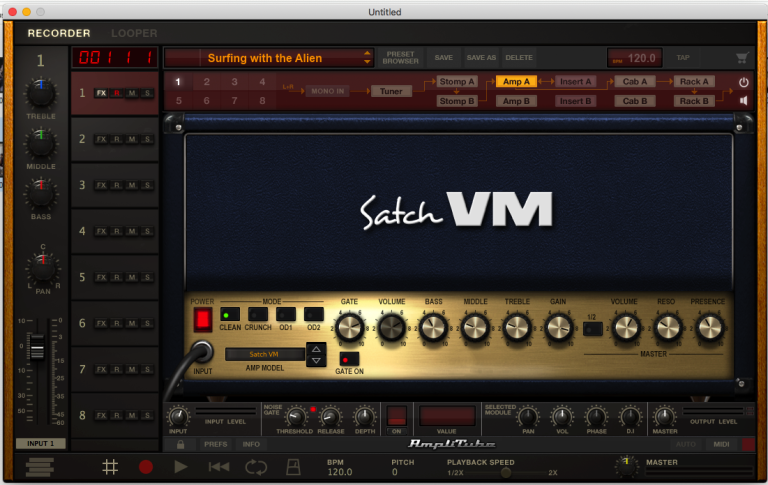This screenshot has height=485, width=768.
Task: Tap tempo with the TAP button
Action: pyautogui.click(x=683, y=58)
